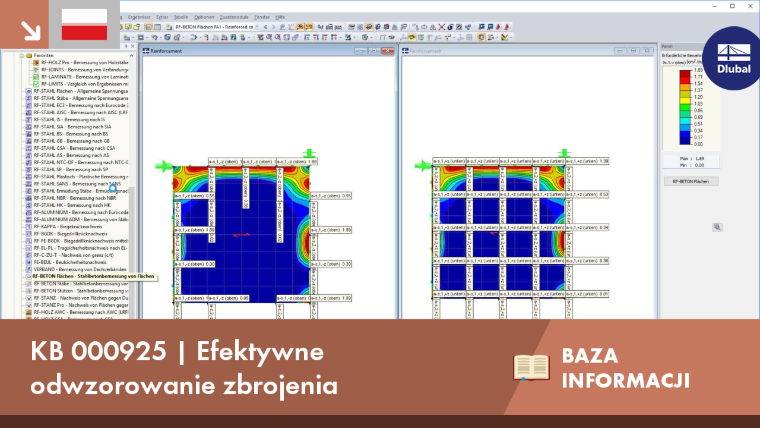Open the Zusatzmodule menu
This screenshot has width=760, height=428.
[234, 17]
